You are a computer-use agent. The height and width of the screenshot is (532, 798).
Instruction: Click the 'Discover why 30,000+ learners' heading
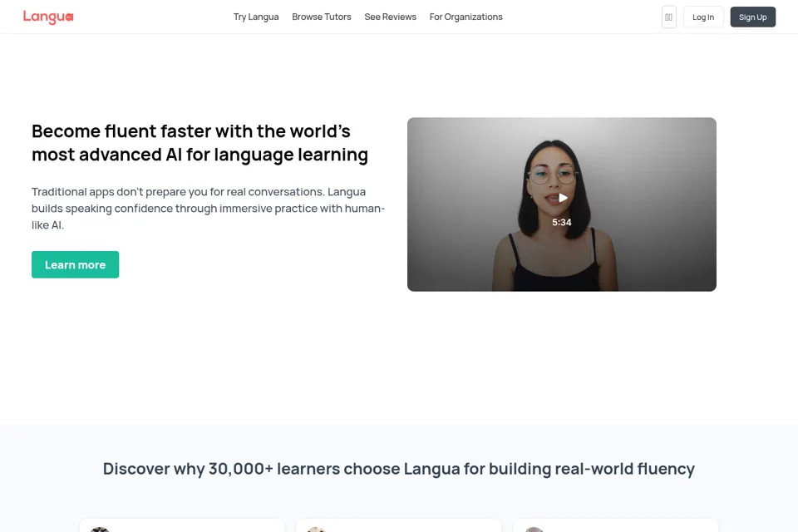tap(399, 469)
